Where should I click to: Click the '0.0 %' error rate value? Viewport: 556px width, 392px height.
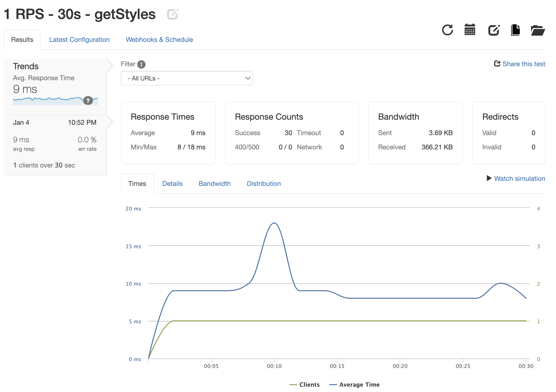(x=87, y=140)
